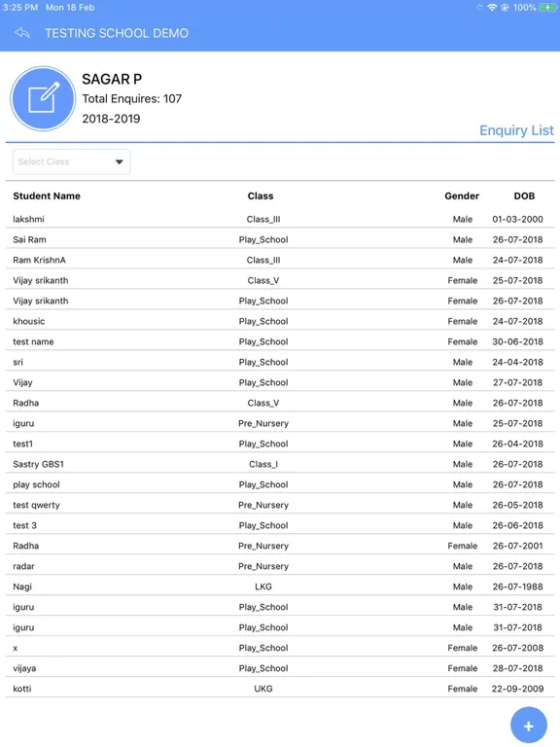This screenshot has height=747, width=560.
Task: Select the Ram KrishnA enquiry row
Action: pos(280,260)
